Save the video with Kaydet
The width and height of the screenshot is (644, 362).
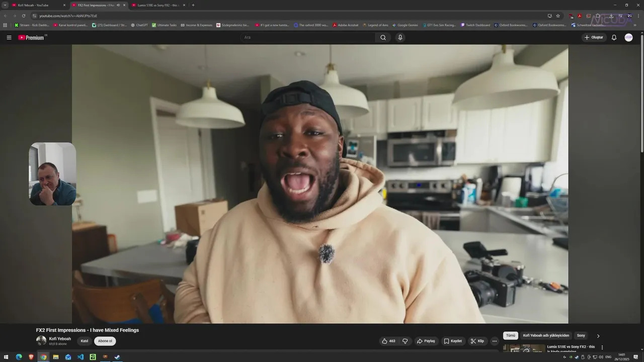coord(453,341)
